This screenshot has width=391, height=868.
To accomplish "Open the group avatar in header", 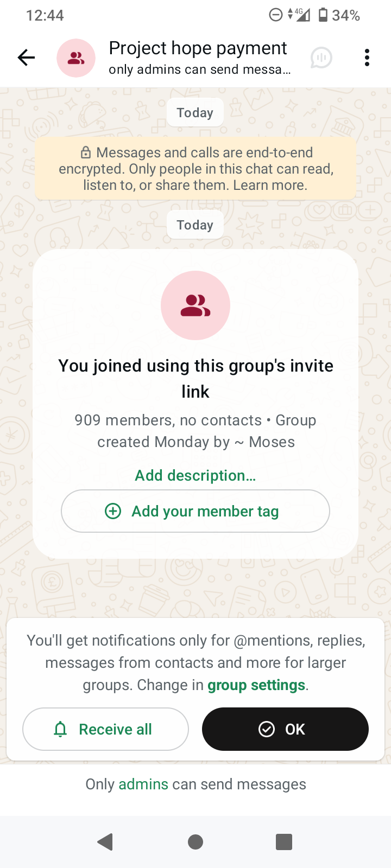I will [x=76, y=58].
